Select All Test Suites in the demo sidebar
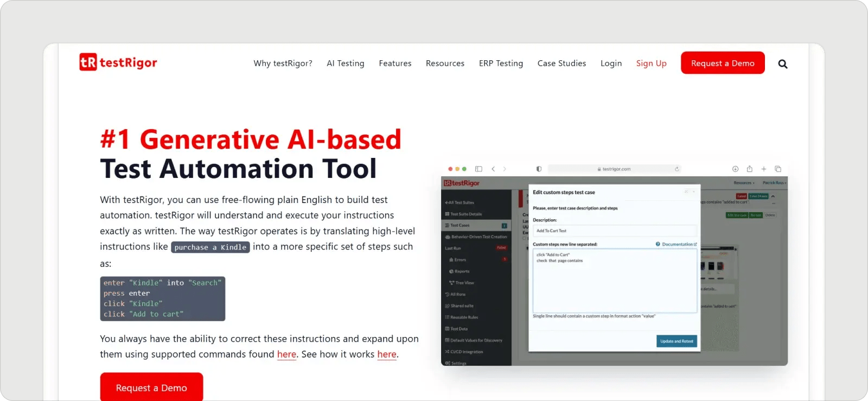The image size is (868, 401). tap(459, 202)
